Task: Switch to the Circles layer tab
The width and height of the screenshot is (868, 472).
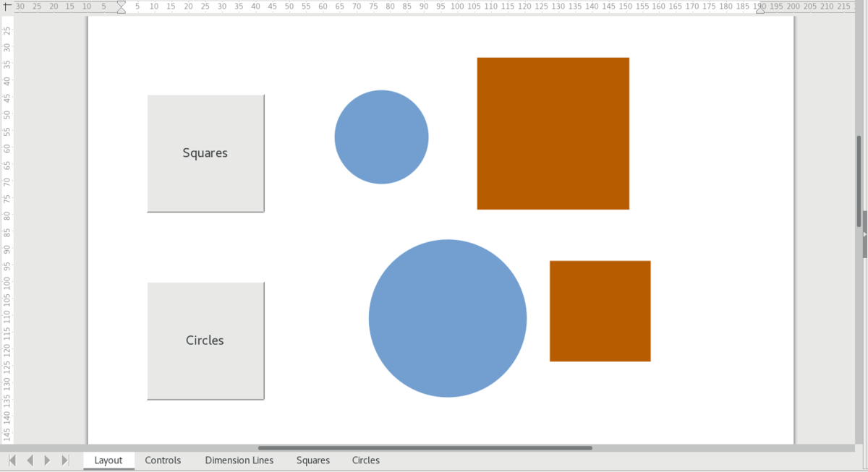Action: click(365, 460)
